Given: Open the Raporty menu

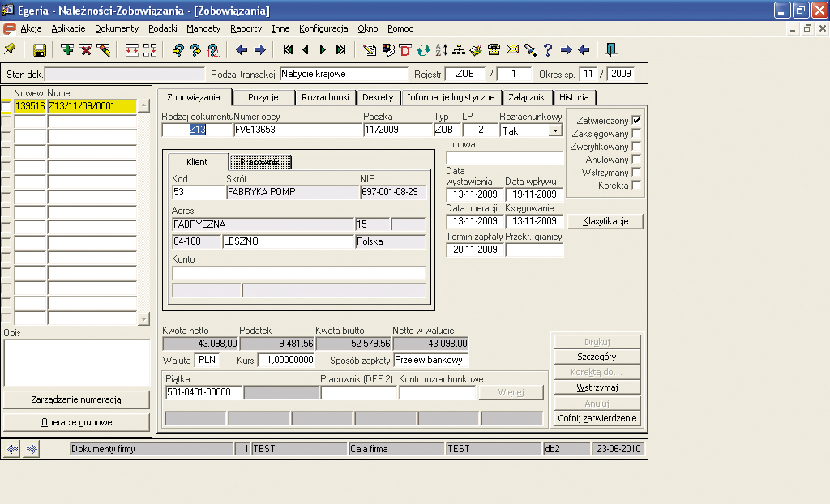Looking at the screenshot, I should [x=246, y=28].
